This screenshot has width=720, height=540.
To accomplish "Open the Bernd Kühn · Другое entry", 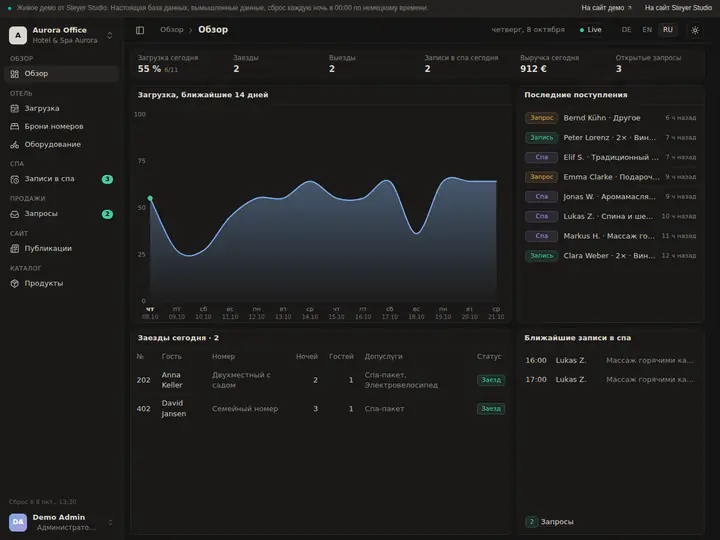I will pos(611,118).
